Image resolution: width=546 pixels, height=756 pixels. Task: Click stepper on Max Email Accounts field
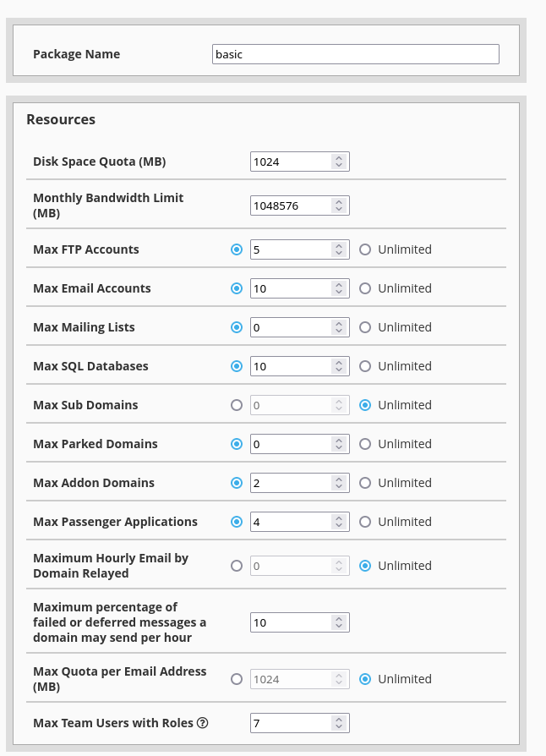(x=339, y=288)
